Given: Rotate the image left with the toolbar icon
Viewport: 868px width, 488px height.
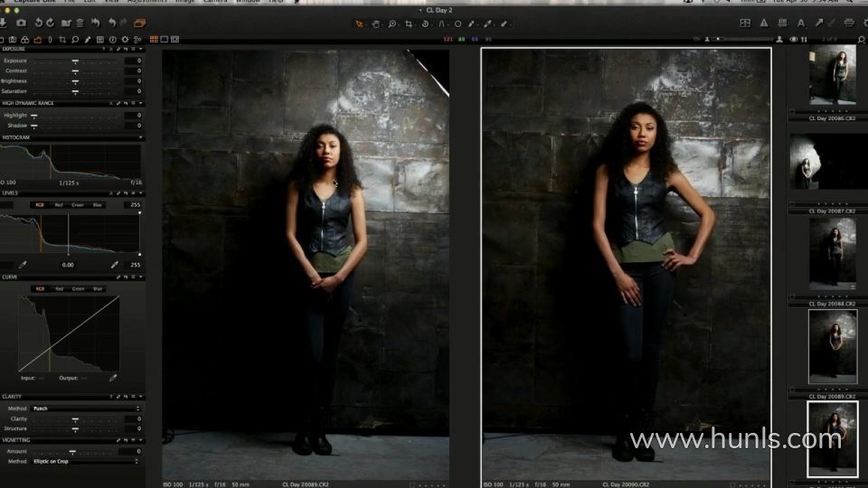Looking at the screenshot, I should point(38,23).
